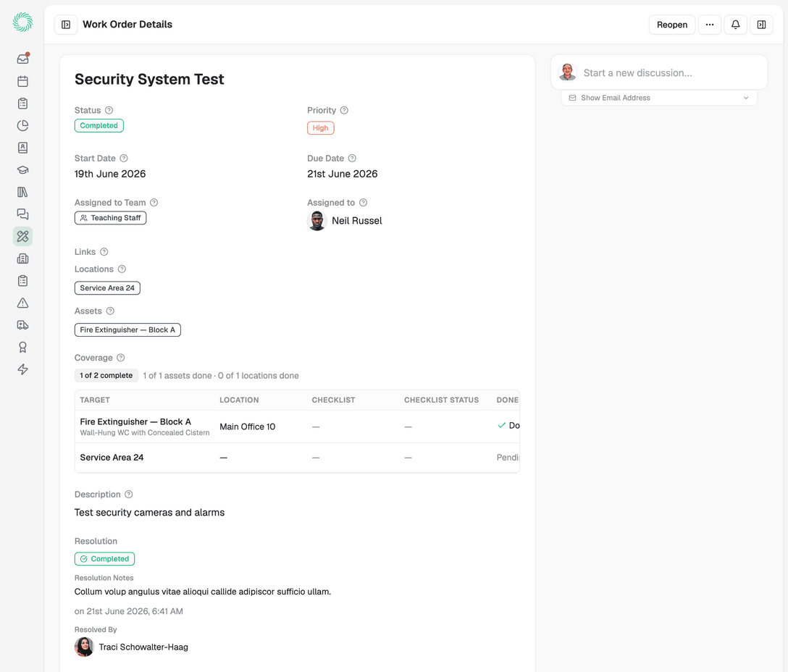Open the chat messages sidebar icon
Screen dimensions: 788x672
(x=22, y=214)
